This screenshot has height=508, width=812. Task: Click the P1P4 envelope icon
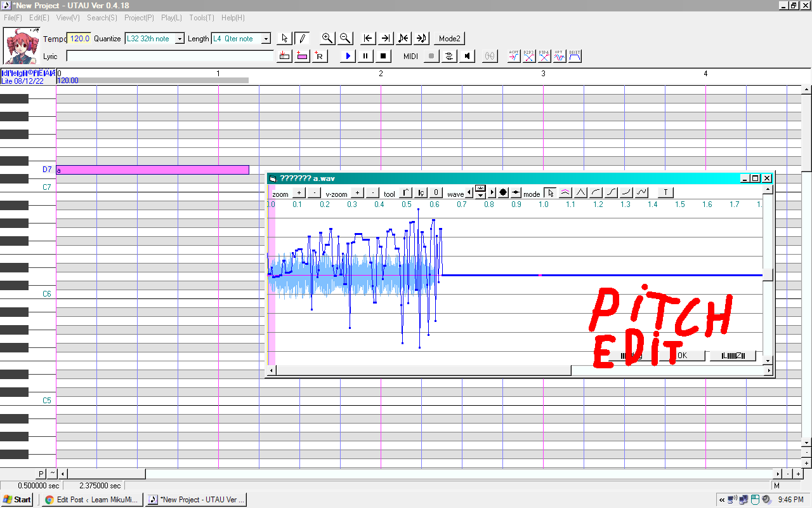coord(544,57)
